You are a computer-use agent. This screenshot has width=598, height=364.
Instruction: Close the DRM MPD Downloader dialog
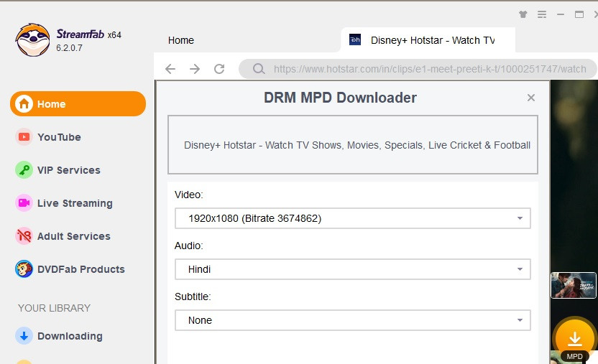(x=531, y=98)
